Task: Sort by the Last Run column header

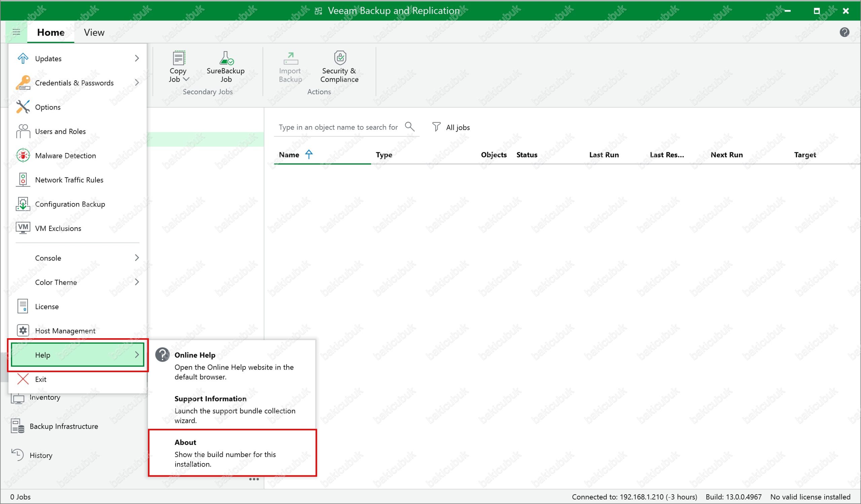Action: tap(604, 155)
